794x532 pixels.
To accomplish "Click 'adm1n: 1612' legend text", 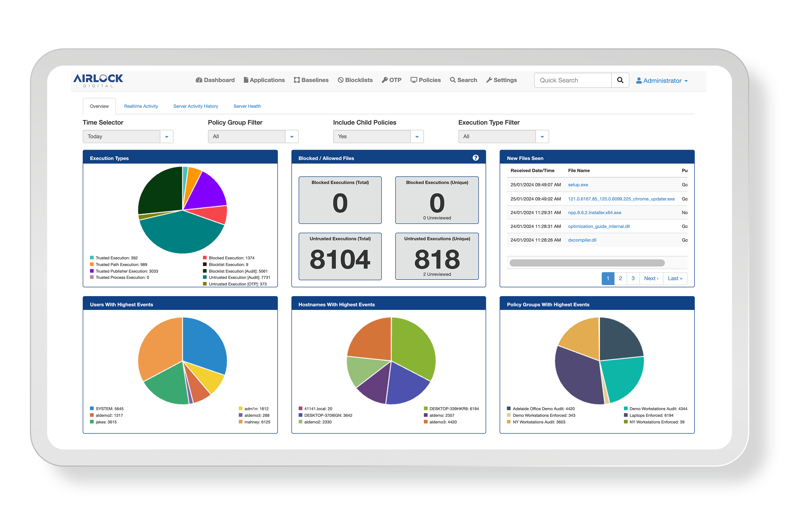I will (257, 408).
